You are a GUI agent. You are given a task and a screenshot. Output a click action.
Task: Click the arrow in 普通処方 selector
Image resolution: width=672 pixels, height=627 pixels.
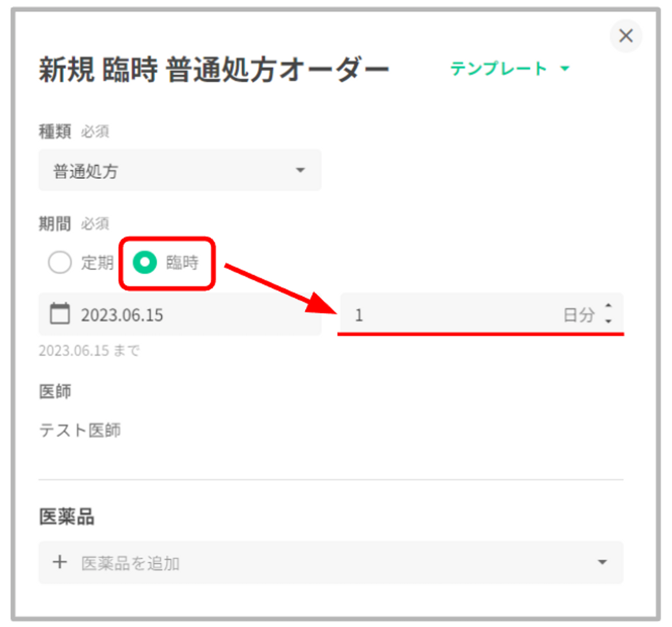pyautogui.click(x=300, y=170)
